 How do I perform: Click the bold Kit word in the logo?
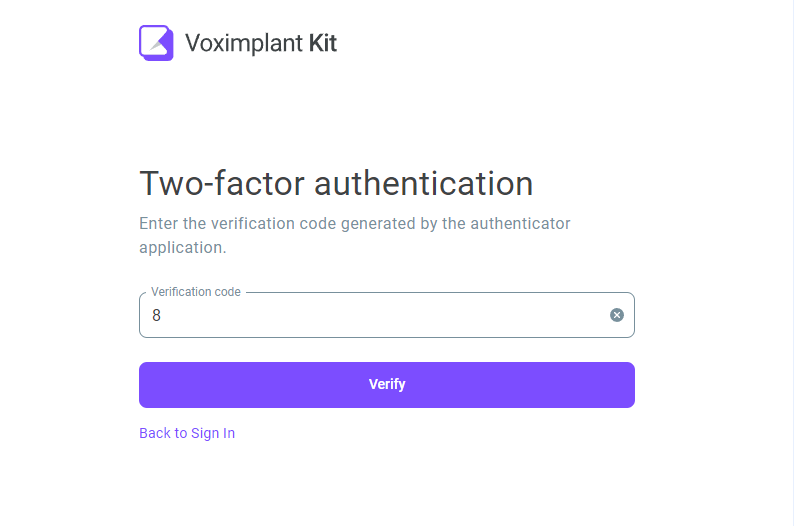click(323, 43)
